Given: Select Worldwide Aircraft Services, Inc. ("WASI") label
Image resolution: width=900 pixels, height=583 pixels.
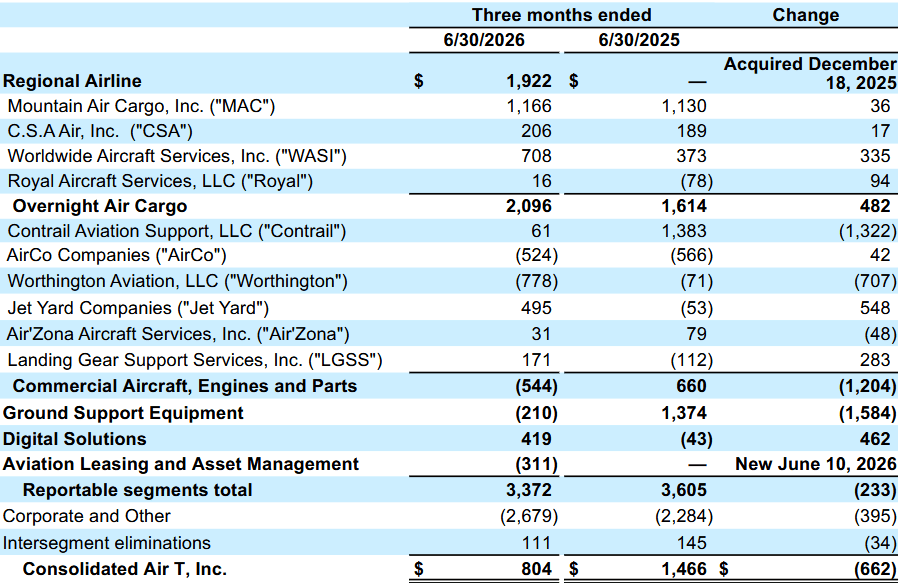Looking at the screenshot, I should tap(177, 156).
